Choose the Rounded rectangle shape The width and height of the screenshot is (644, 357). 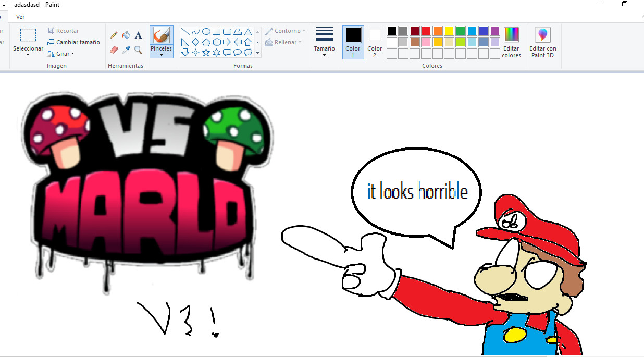pos(227,32)
